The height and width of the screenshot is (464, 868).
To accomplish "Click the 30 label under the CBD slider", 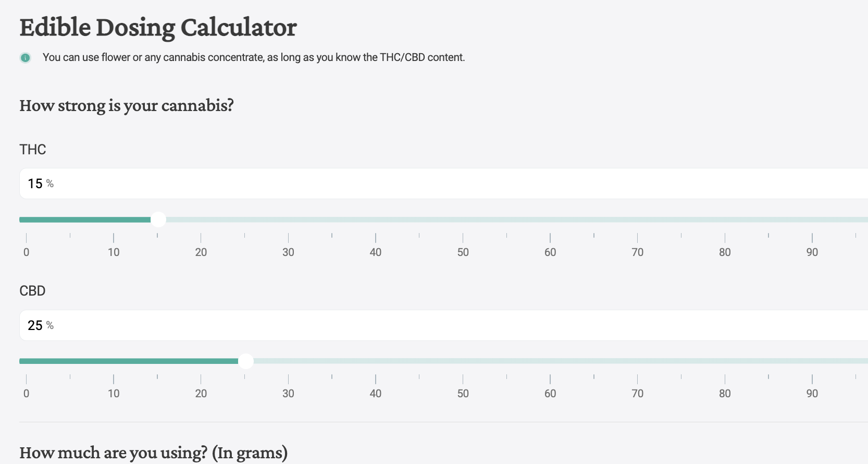I will (288, 394).
